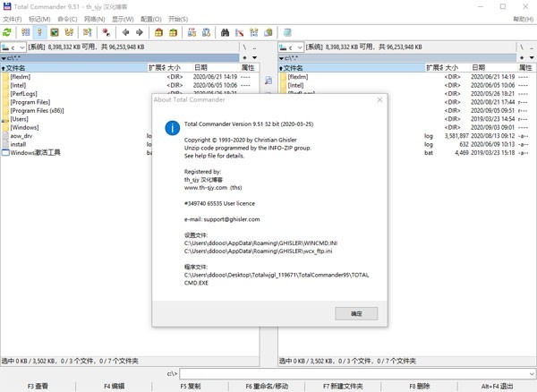Click the left panel c:\*.* path bar
Screen dimensions: 537x392
pos(120,58)
